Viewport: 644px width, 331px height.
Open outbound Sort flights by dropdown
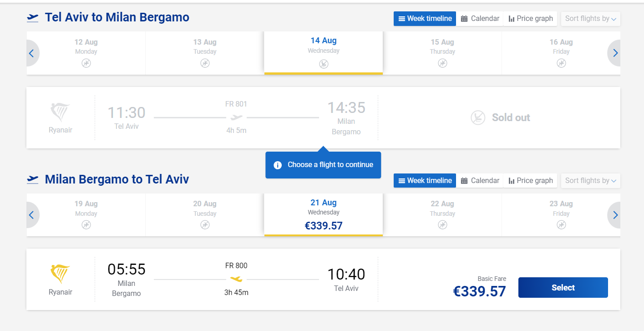(x=590, y=19)
